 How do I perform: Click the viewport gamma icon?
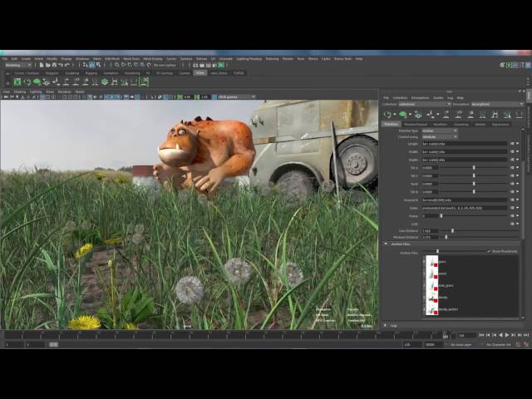197,97
